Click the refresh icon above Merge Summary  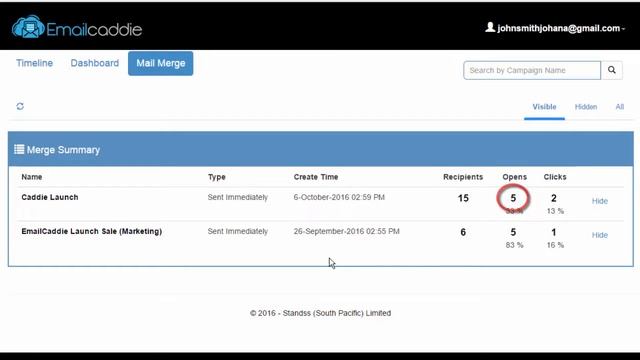coord(20,106)
